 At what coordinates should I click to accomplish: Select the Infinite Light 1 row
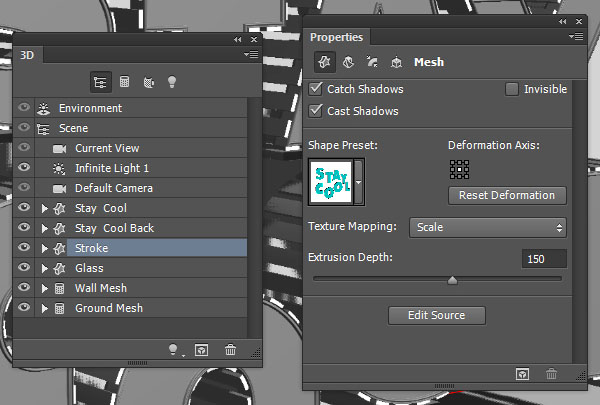click(x=130, y=168)
